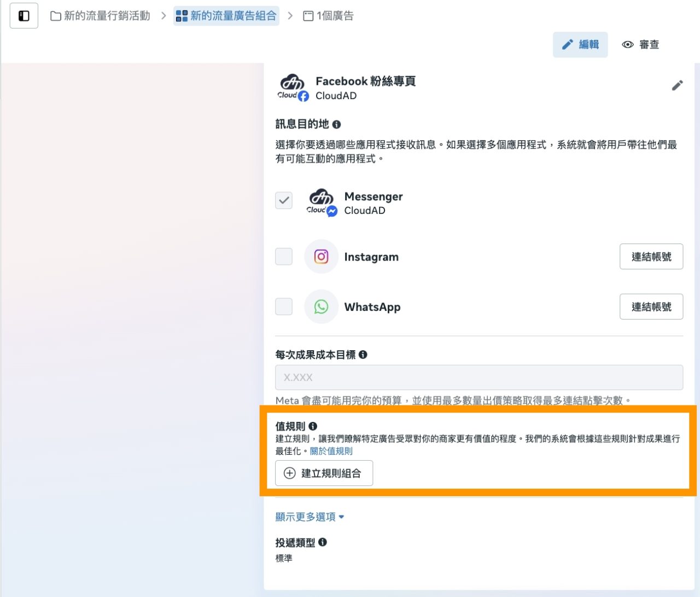Click the Instagram icon
700x597 pixels.
click(322, 256)
